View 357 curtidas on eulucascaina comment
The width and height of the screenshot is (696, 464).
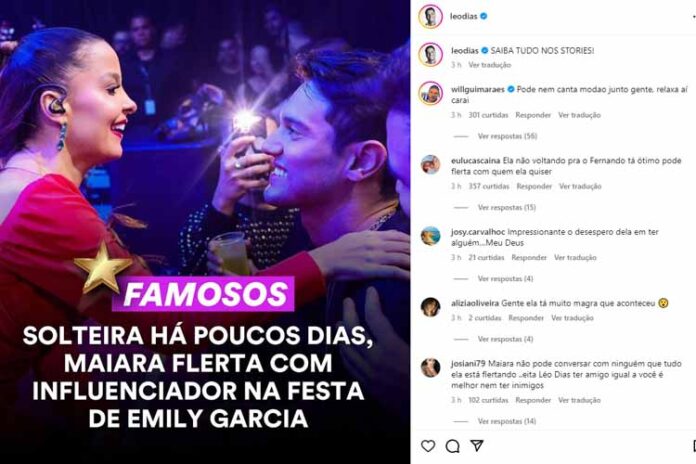coord(489,186)
